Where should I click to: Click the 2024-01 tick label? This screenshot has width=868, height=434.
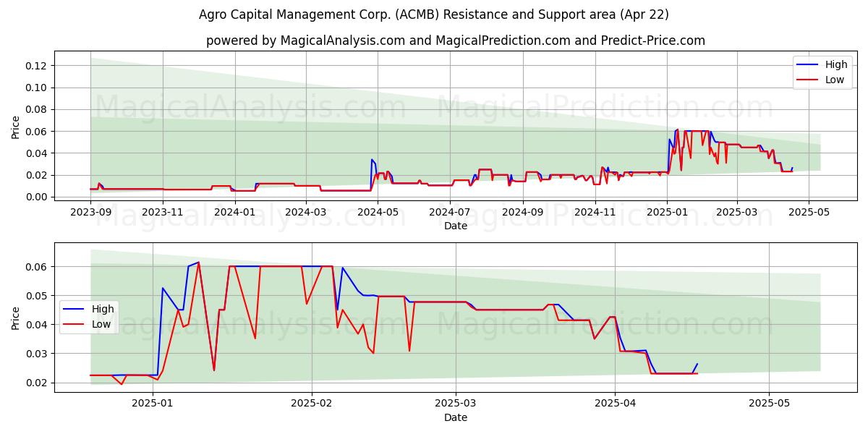[235, 212]
